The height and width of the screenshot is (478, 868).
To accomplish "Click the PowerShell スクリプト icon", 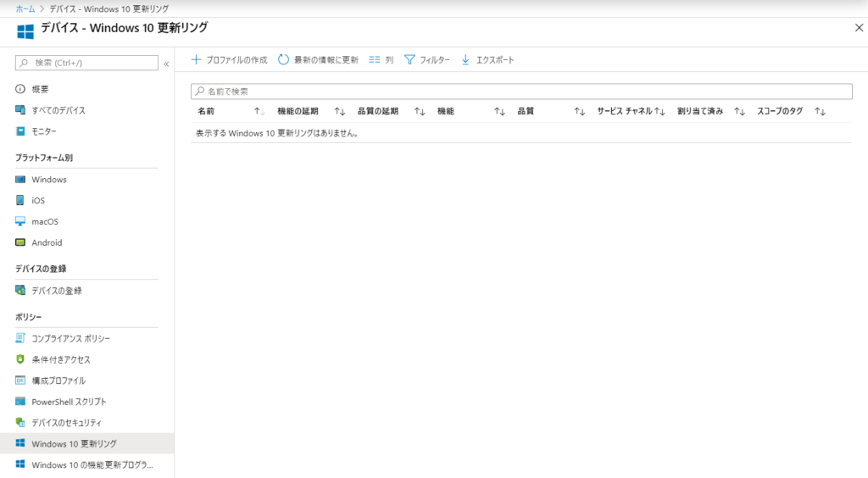I will tap(20, 402).
